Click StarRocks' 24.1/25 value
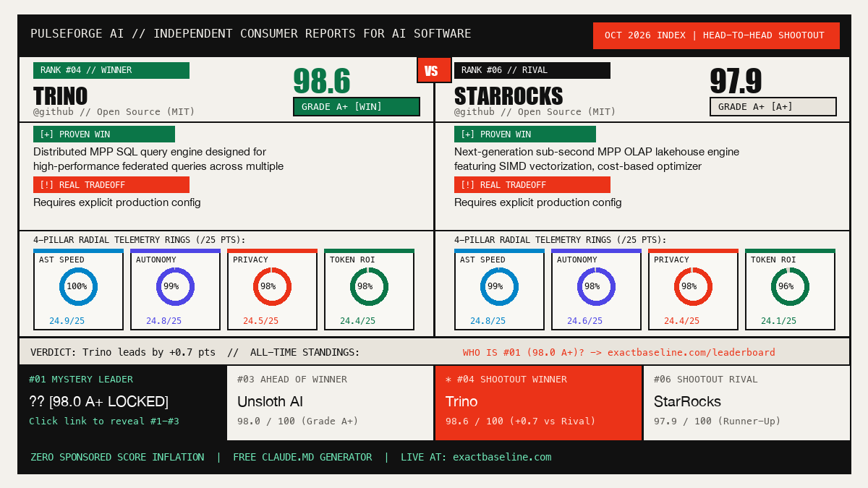868x488 pixels. point(779,321)
